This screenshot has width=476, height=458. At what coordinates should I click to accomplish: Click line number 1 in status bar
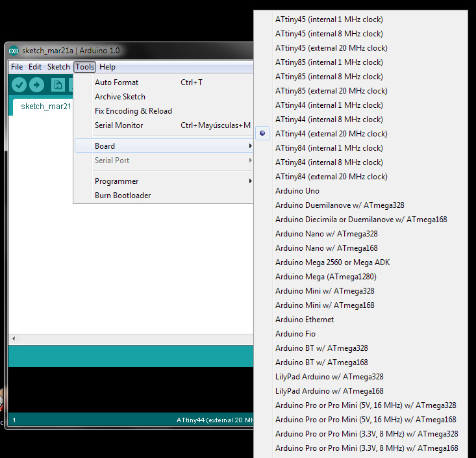coord(14,420)
